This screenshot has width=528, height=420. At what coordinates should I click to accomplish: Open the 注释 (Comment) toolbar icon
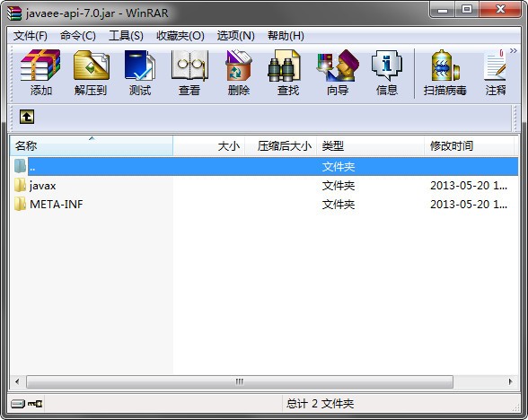point(495,72)
